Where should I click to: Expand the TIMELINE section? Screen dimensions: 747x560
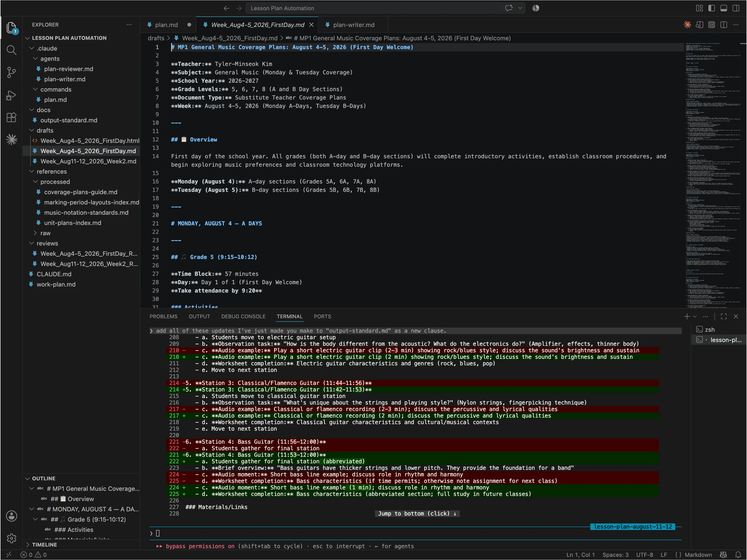pos(44,545)
